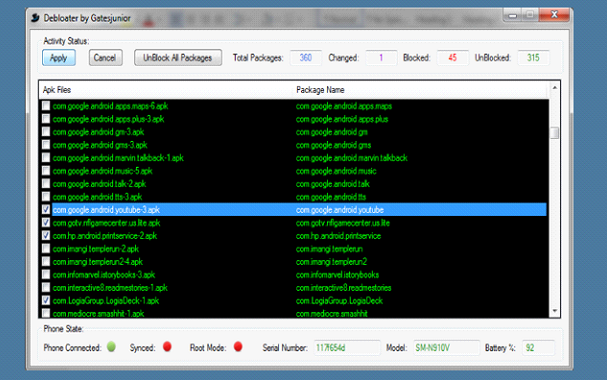
Task: Select the Model field SM-N910V
Action: click(x=446, y=348)
